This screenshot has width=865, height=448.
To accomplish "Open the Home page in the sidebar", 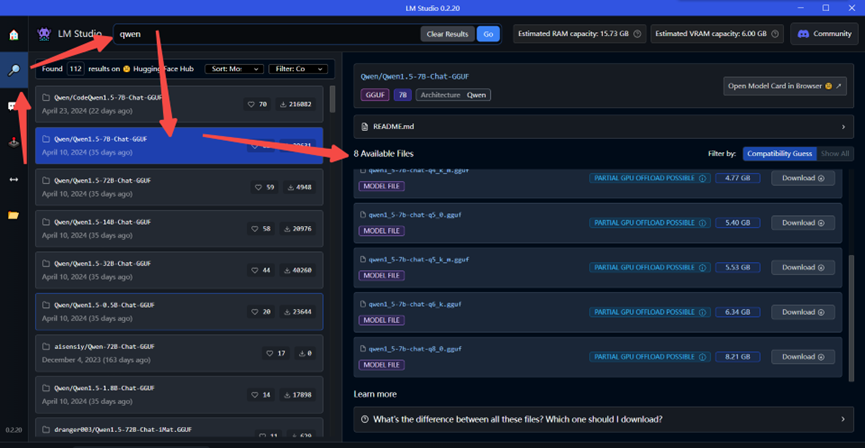I will 14,35.
